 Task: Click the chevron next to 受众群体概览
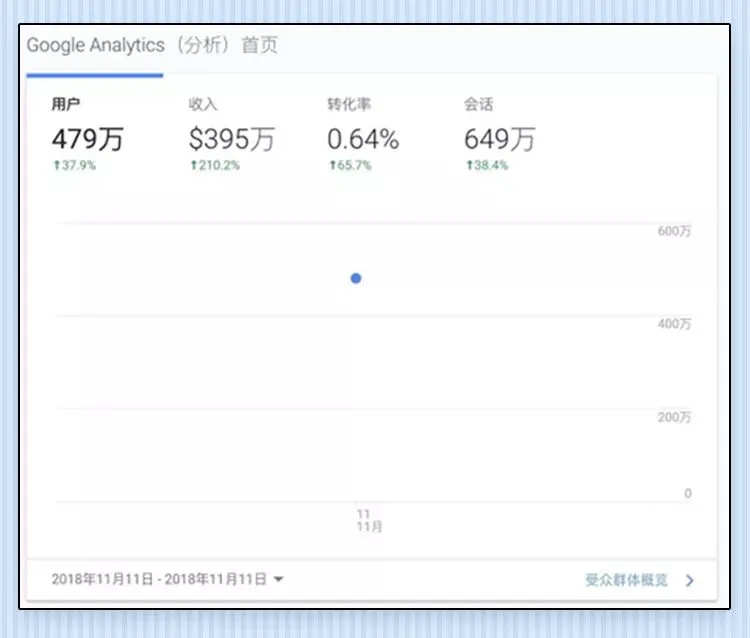[689, 581]
